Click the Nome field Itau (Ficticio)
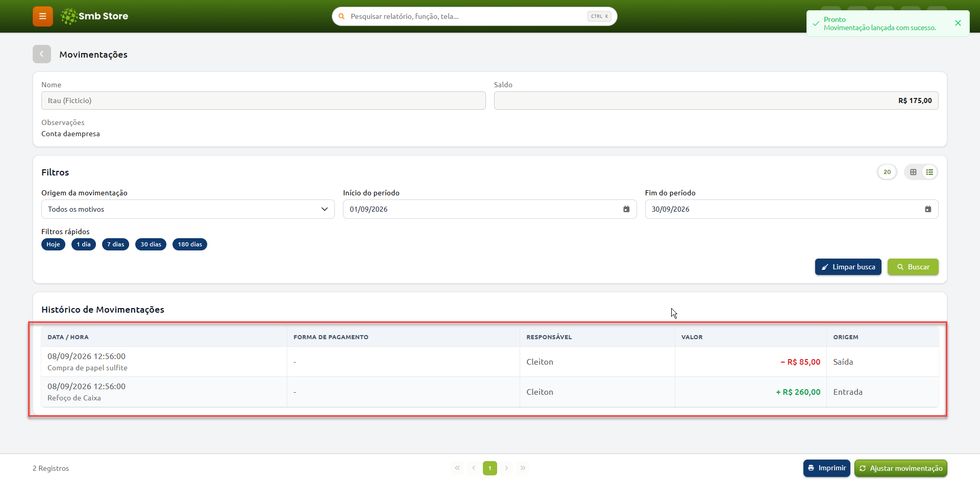 tap(263, 100)
